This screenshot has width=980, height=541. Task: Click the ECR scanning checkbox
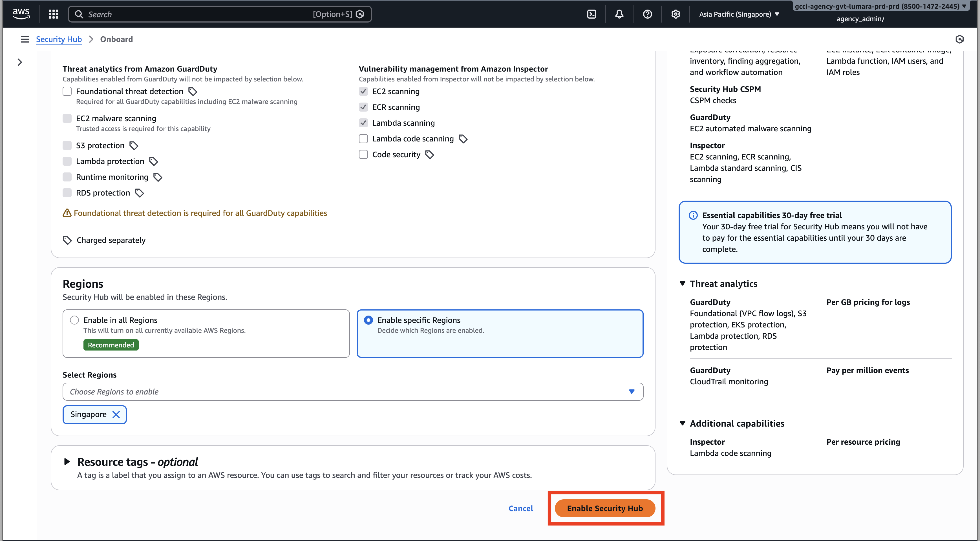pyautogui.click(x=363, y=107)
